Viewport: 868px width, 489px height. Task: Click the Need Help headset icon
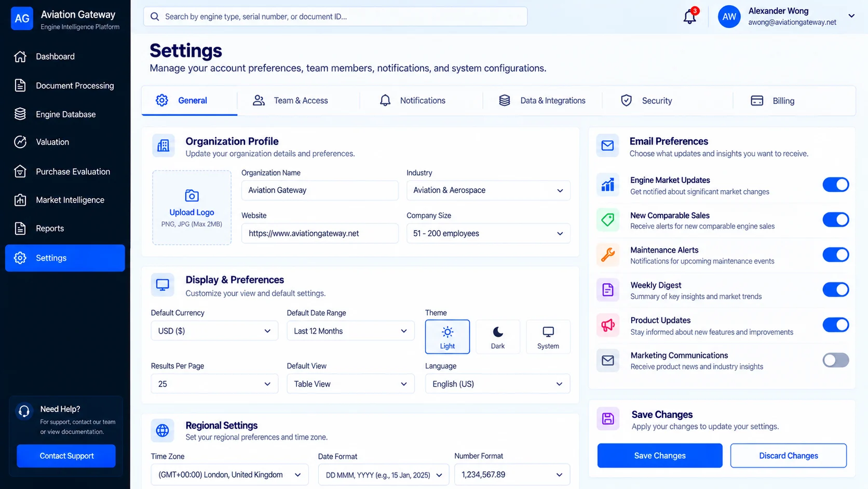pos(24,412)
